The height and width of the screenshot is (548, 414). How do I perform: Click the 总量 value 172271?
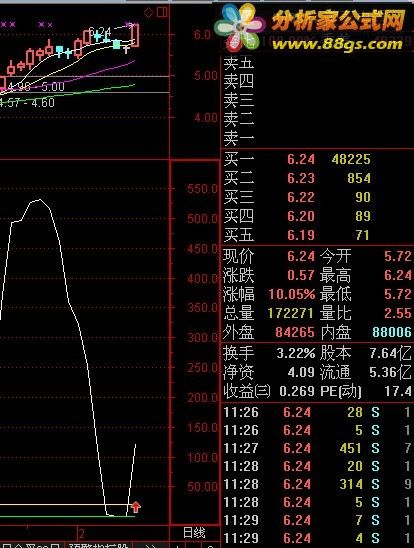(x=290, y=313)
